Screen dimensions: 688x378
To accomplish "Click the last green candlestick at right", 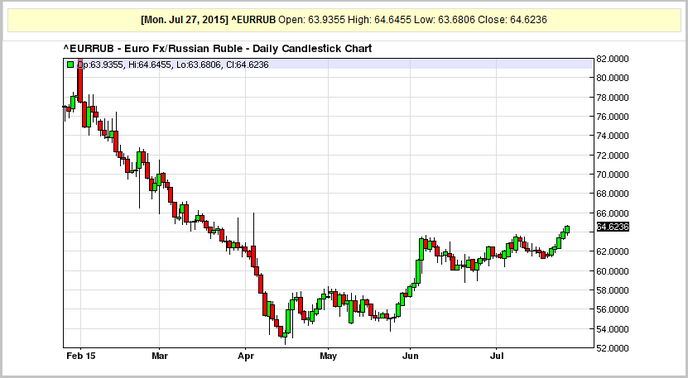I will pos(567,229).
